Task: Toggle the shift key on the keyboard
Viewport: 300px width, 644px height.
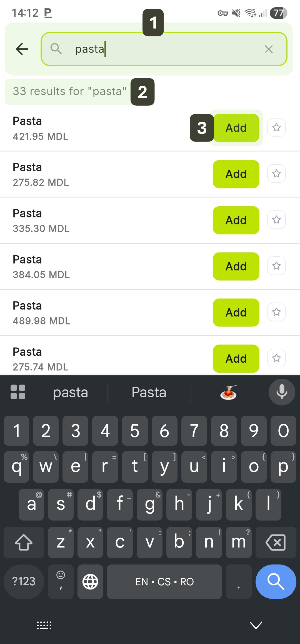Action: click(24, 542)
